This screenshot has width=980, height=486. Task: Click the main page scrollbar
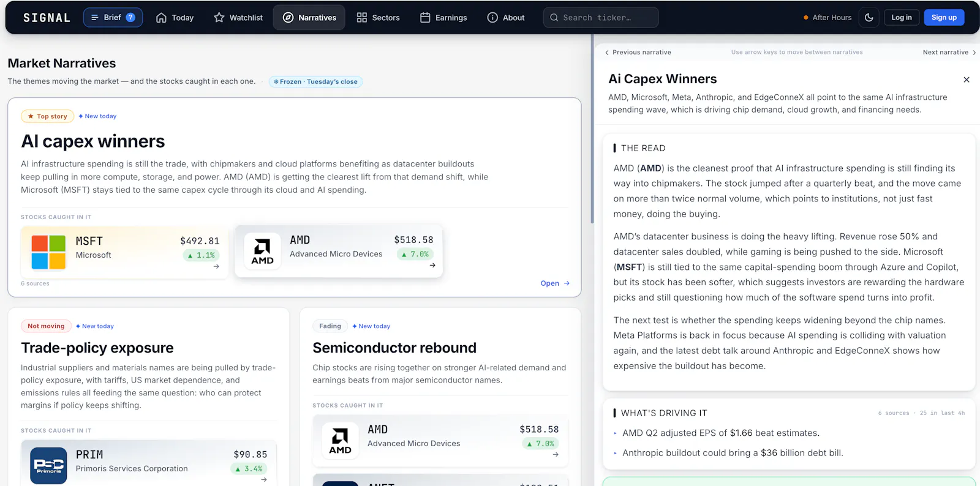point(592,129)
